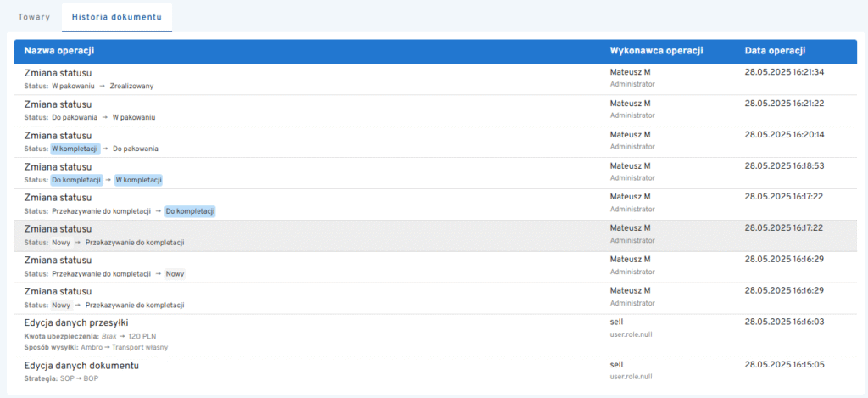
Task: Click the Zrealizowany status text
Action: click(x=131, y=86)
